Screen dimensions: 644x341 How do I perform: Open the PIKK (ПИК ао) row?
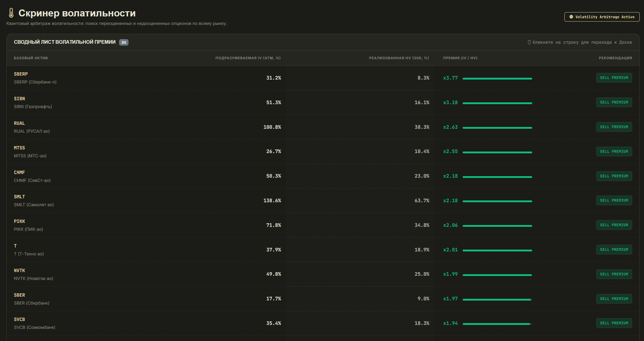click(323, 225)
